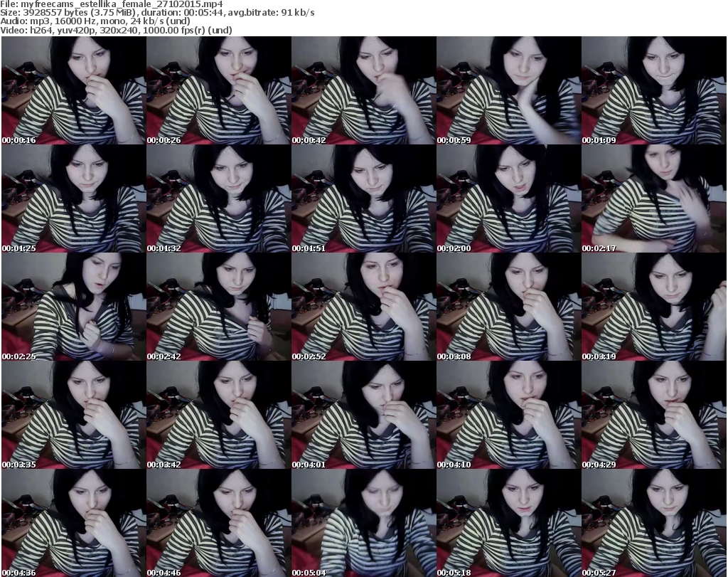Click the file name text in header
This screenshot has height=577, width=728.
tap(112, 4)
